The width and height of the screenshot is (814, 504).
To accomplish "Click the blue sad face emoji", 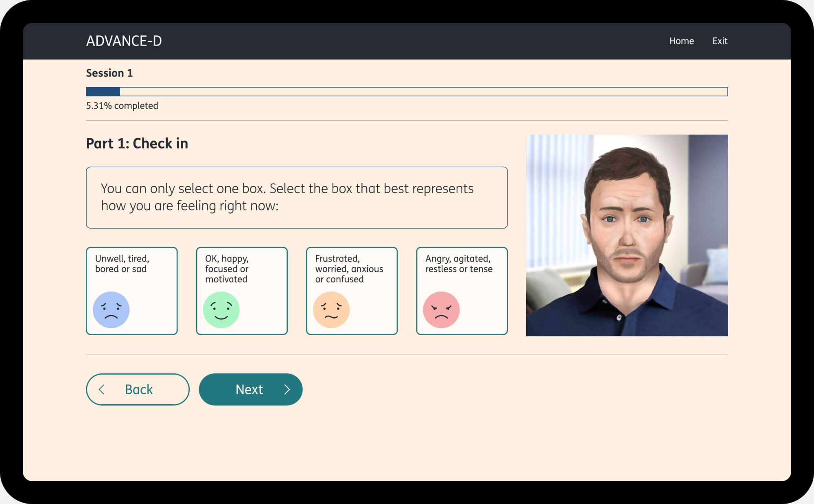I will (x=111, y=310).
